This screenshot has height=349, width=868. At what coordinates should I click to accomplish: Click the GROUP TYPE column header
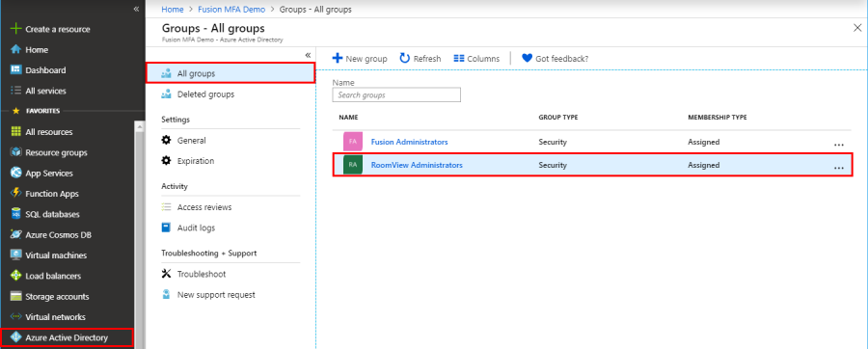tap(558, 118)
